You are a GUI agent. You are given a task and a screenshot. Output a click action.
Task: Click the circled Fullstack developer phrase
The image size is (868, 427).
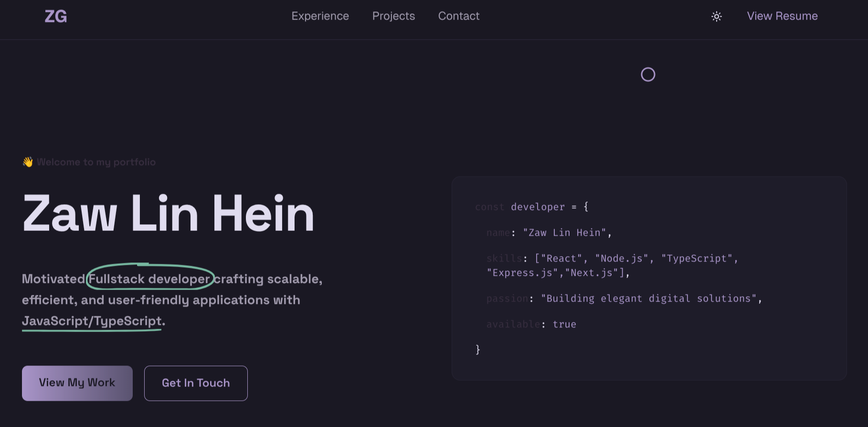click(149, 279)
